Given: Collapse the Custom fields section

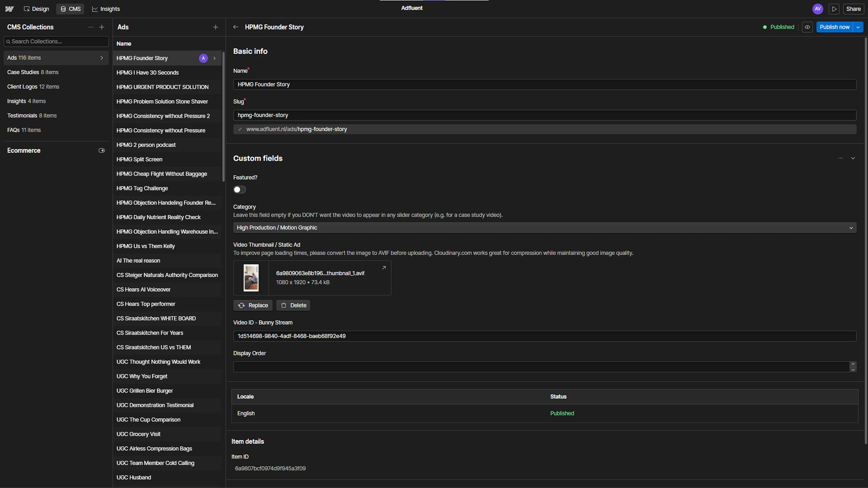Looking at the screenshot, I should point(853,158).
